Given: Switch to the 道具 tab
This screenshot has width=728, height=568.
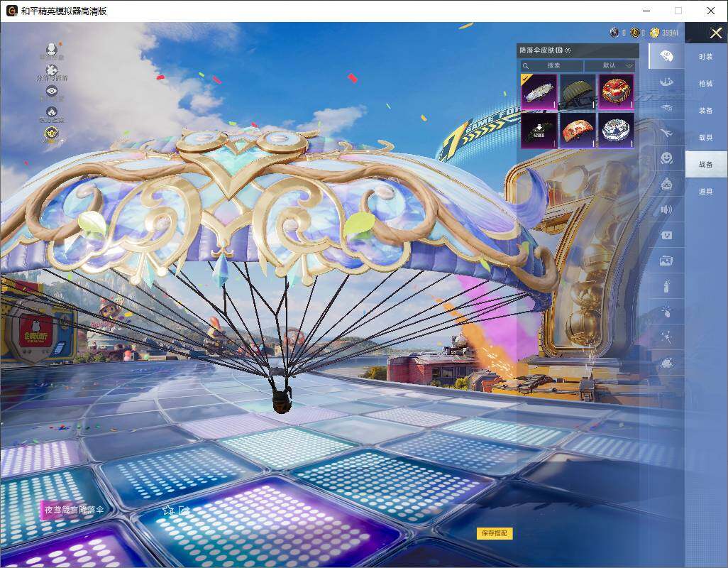Looking at the screenshot, I should 706,192.
